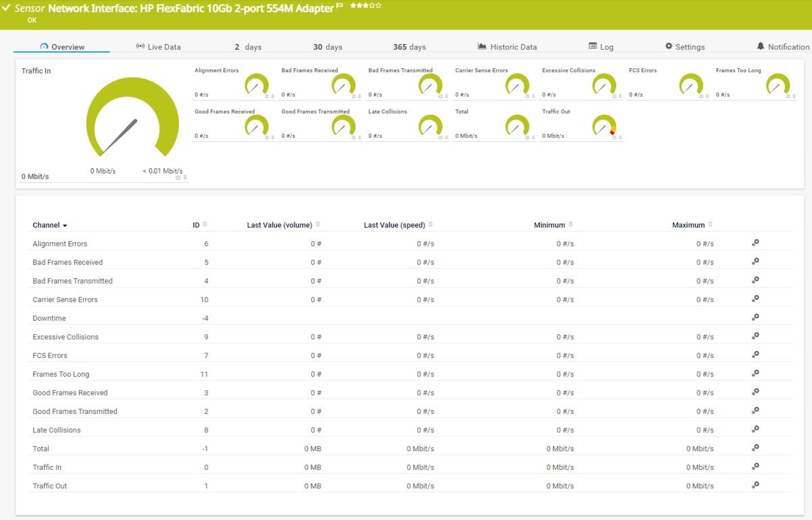Open the gear icon below the Traffic Out gauge

point(614,137)
